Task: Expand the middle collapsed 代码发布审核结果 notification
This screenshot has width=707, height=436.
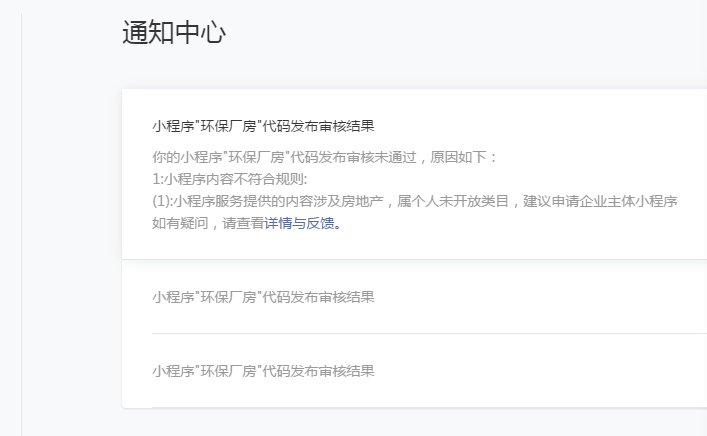Action: pyautogui.click(x=263, y=297)
